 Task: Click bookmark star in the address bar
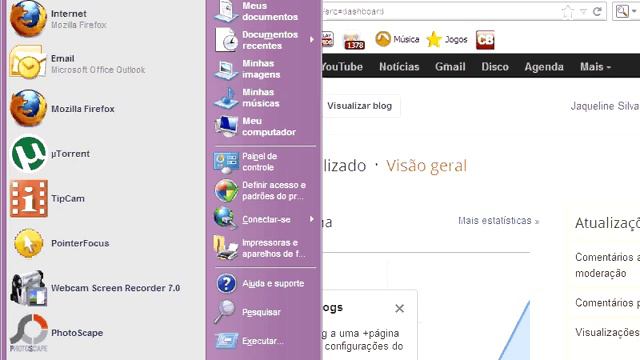(x=567, y=11)
